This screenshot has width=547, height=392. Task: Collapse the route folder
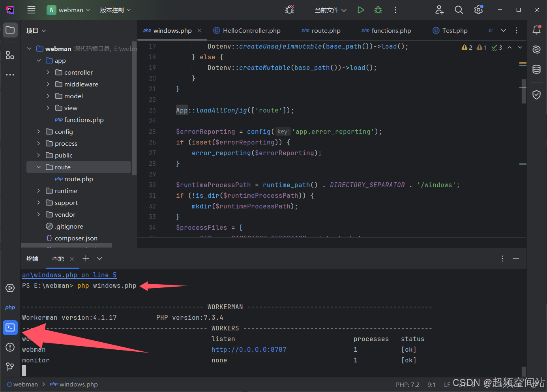pos(39,167)
